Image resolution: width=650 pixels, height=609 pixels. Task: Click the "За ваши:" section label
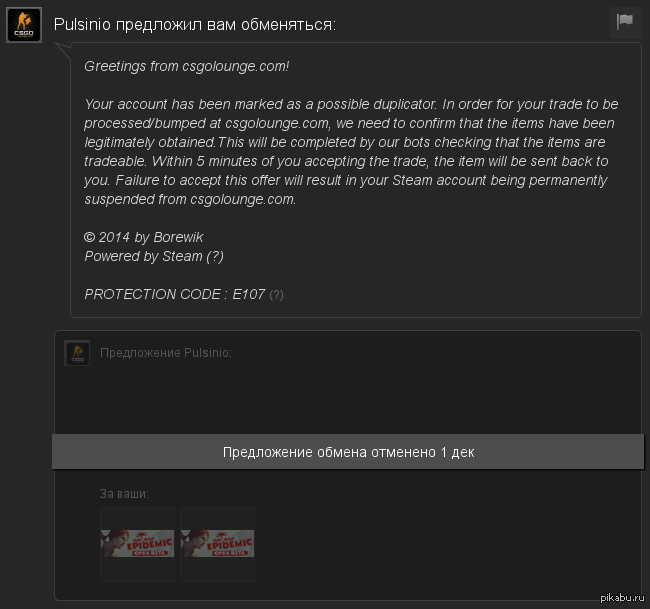[x=124, y=493]
